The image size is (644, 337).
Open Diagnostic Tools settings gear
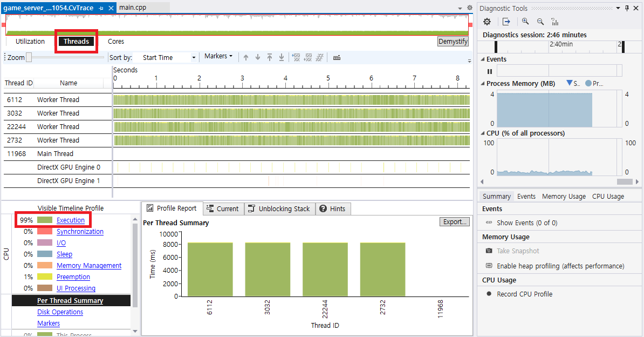(x=487, y=22)
